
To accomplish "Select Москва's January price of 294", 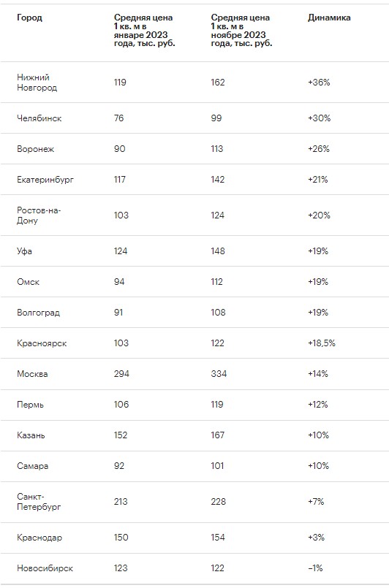I will [x=121, y=374].
